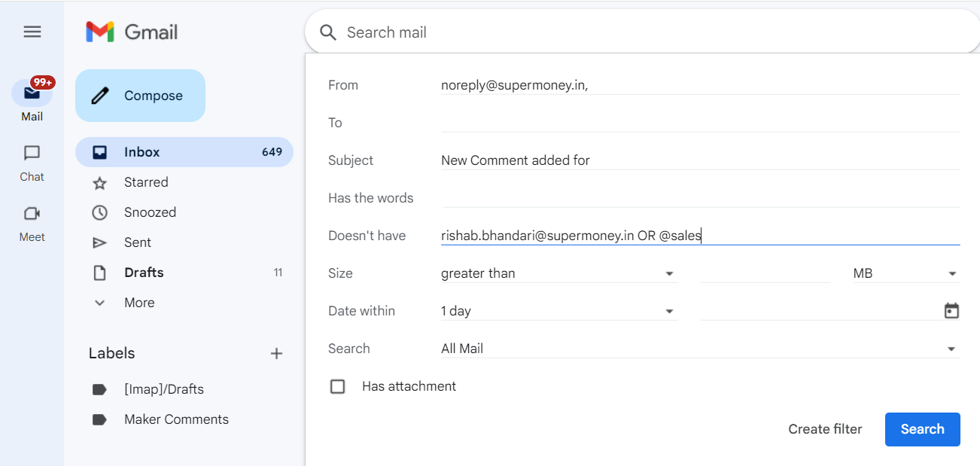Select the Snoozed clock icon
The width and height of the screenshot is (980, 466).
click(x=99, y=212)
